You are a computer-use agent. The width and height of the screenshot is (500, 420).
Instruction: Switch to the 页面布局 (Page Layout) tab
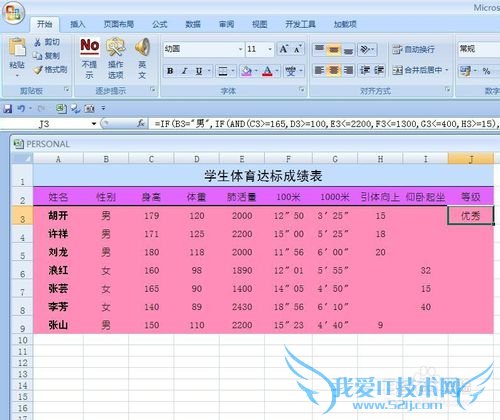(x=119, y=24)
